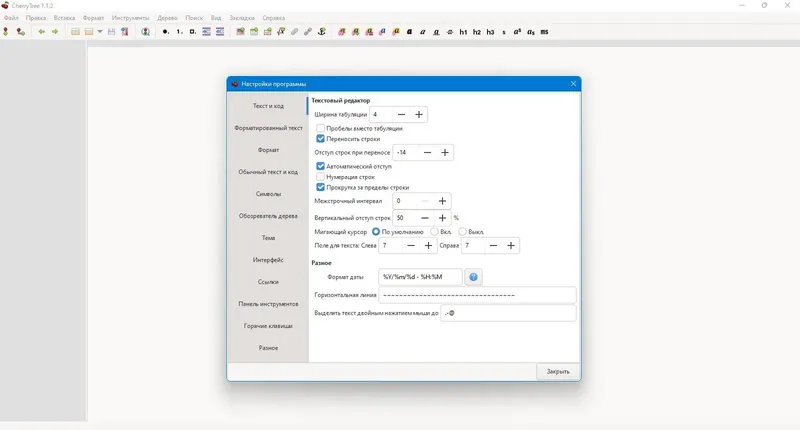Decrease 'Отступ строк при переносе' value
The image size is (800, 430).
click(x=428, y=153)
